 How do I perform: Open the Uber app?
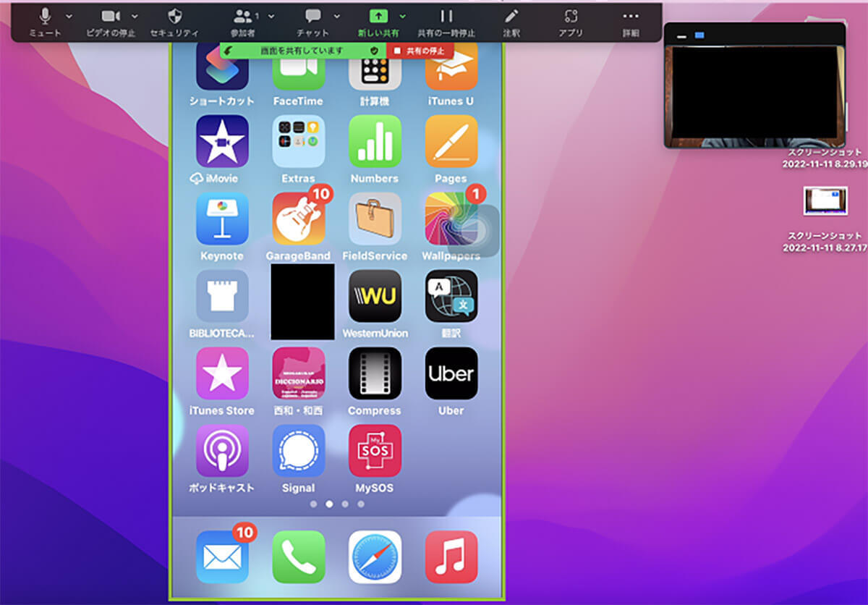(x=451, y=373)
